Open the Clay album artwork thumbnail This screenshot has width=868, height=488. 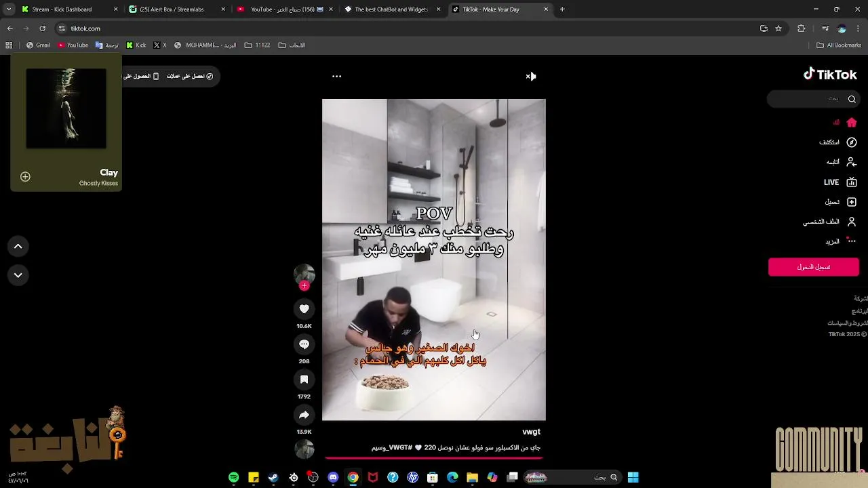[x=66, y=108]
